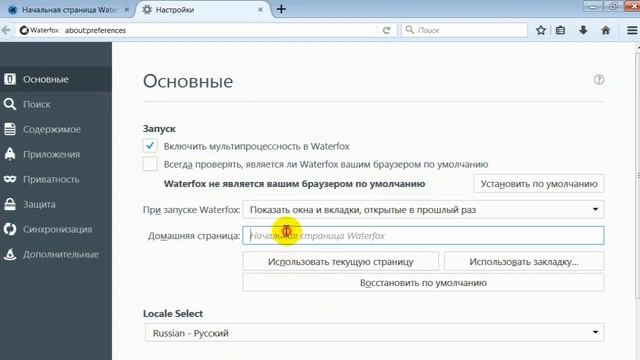This screenshot has width=640, height=360.
Task: Click Использовать текущую страницу button
Action: click(340, 262)
